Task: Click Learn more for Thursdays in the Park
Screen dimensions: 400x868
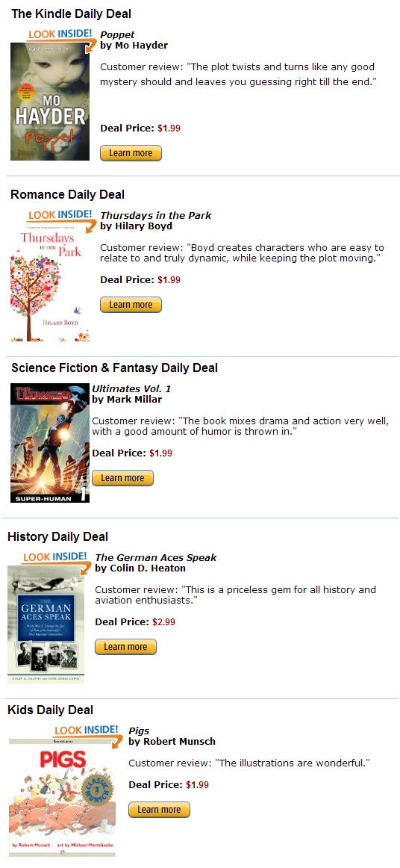Action: tap(131, 305)
